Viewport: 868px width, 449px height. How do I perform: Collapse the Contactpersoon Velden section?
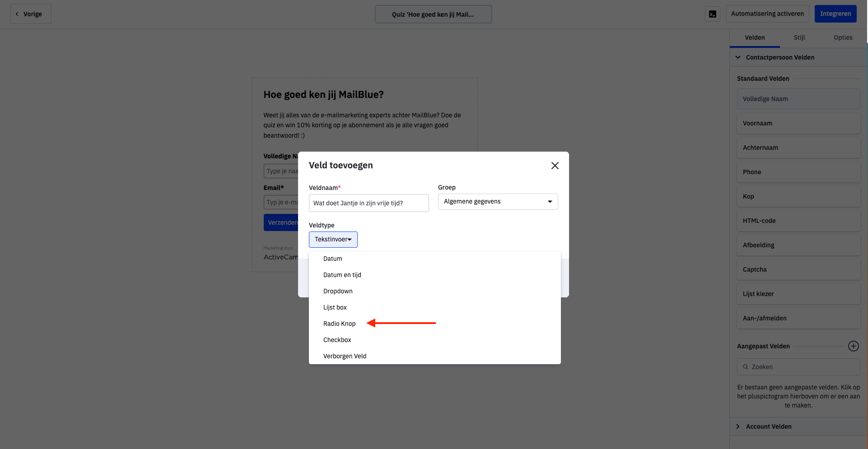point(738,57)
